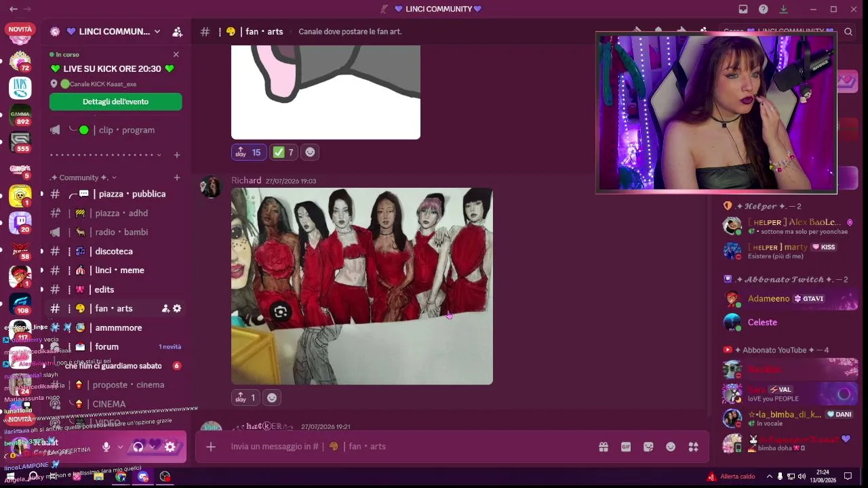
Task: Create a channel in the Community category
Action: coord(177,178)
